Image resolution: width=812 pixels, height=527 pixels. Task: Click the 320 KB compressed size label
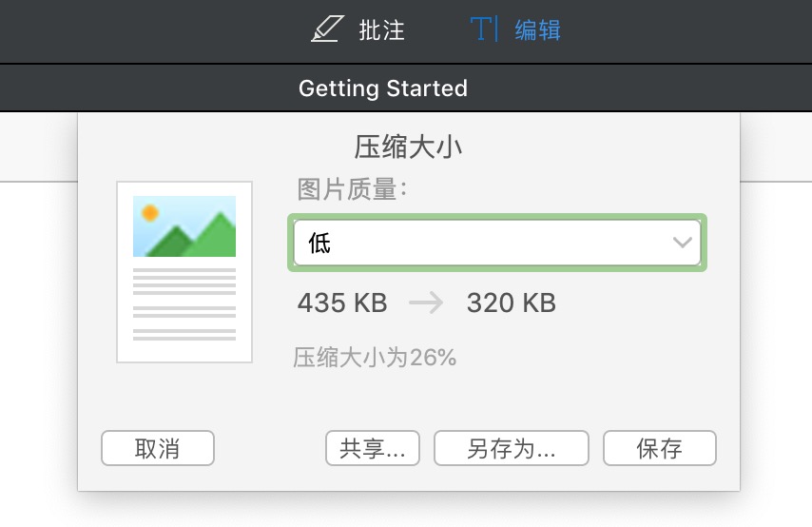pos(512,303)
